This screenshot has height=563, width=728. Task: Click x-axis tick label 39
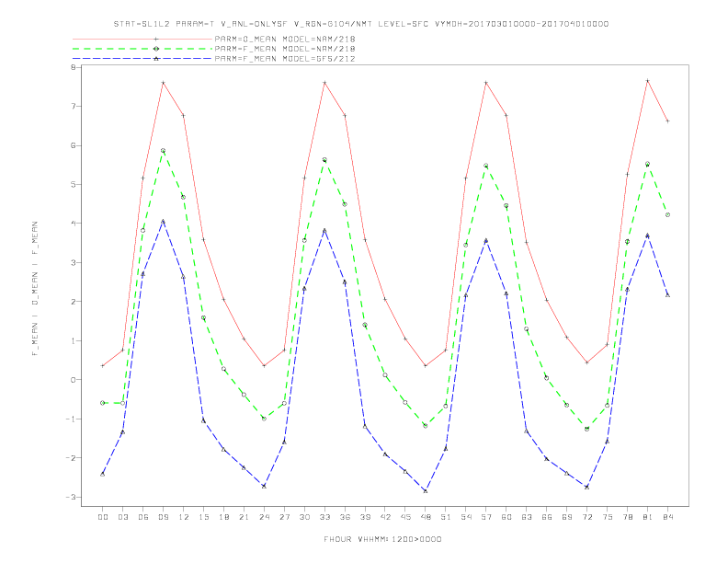point(365,517)
